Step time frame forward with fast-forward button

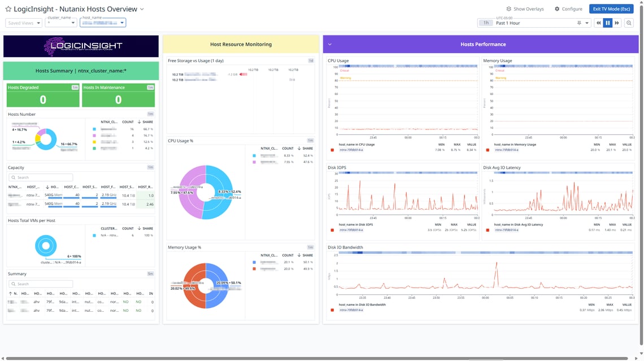(616, 23)
